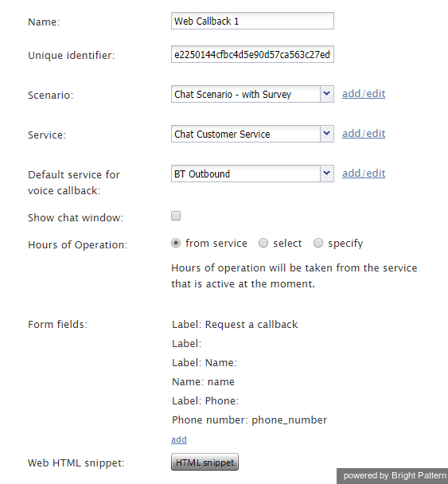Select the 'from service' radio button
Viewport: 448px width, 484px height.
click(x=176, y=244)
